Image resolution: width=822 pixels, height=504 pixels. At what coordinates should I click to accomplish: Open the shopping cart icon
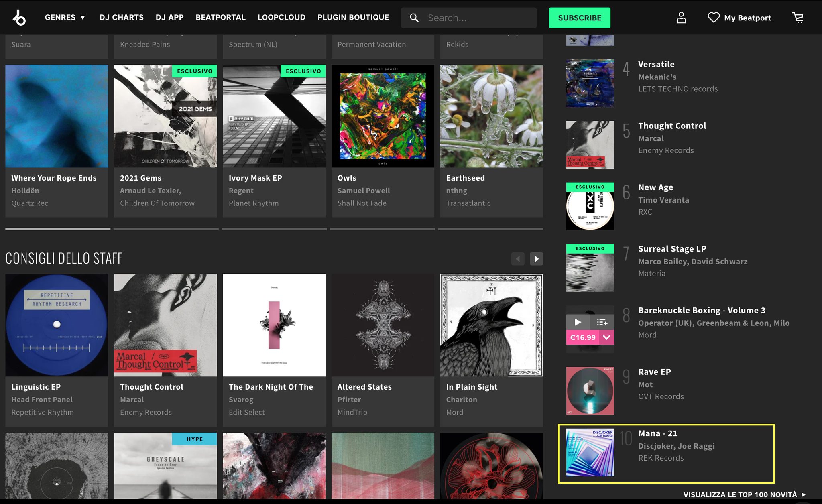coord(798,18)
